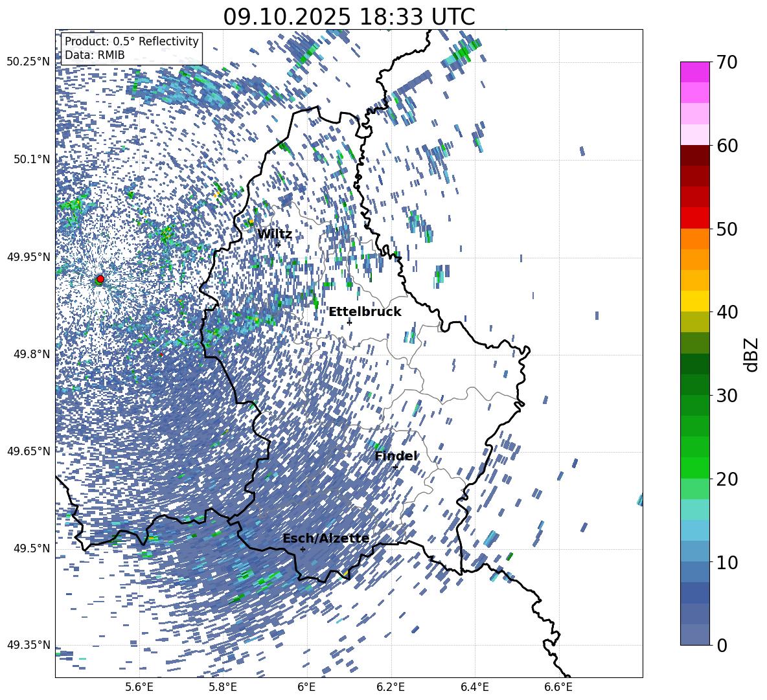Click the colorbar tick value 20
The image size is (767, 700).
[x=727, y=479]
